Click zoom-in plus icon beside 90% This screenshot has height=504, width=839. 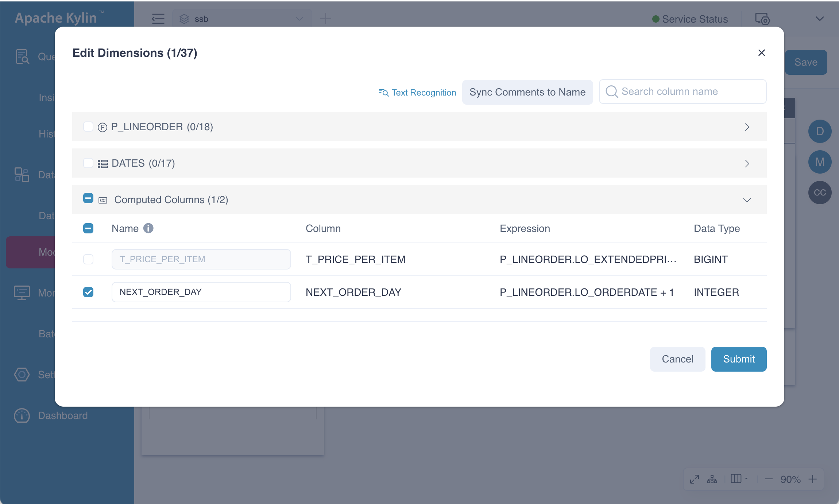(812, 479)
